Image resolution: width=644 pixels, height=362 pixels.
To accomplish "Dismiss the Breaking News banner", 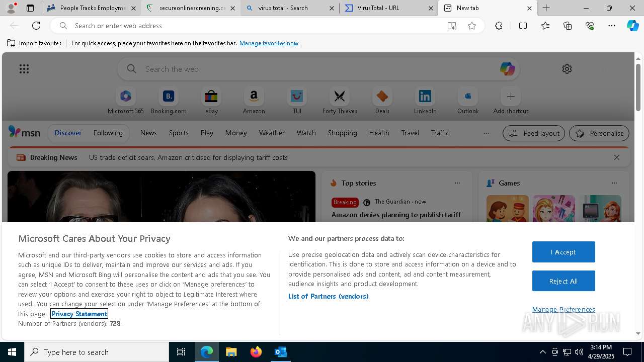I will [x=617, y=157].
